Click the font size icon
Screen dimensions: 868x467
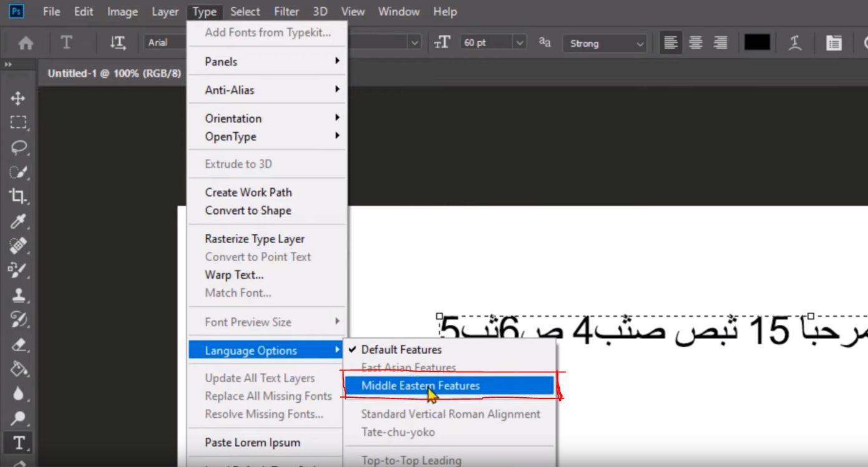442,42
